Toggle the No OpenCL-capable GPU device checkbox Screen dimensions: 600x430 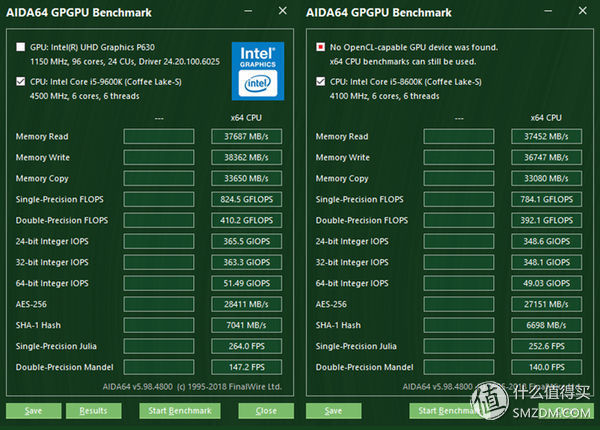[x=321, y=47]
